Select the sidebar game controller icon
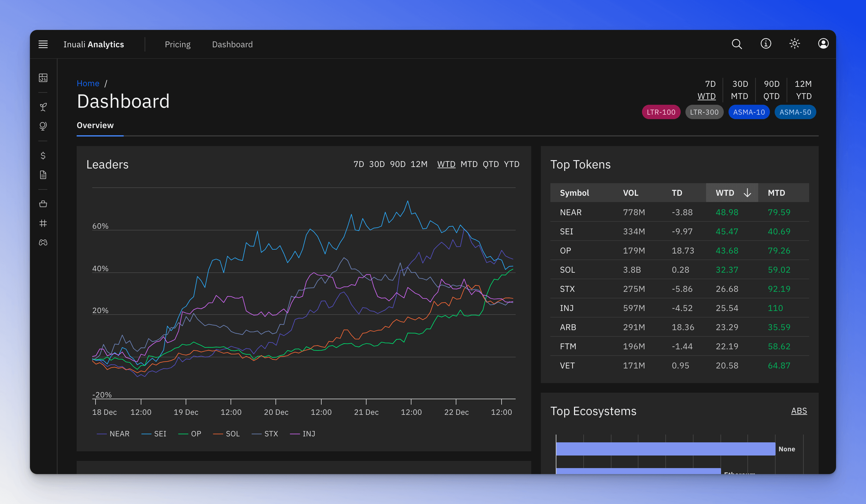Screen dimensions: 866x504 (x=43, y=242)
